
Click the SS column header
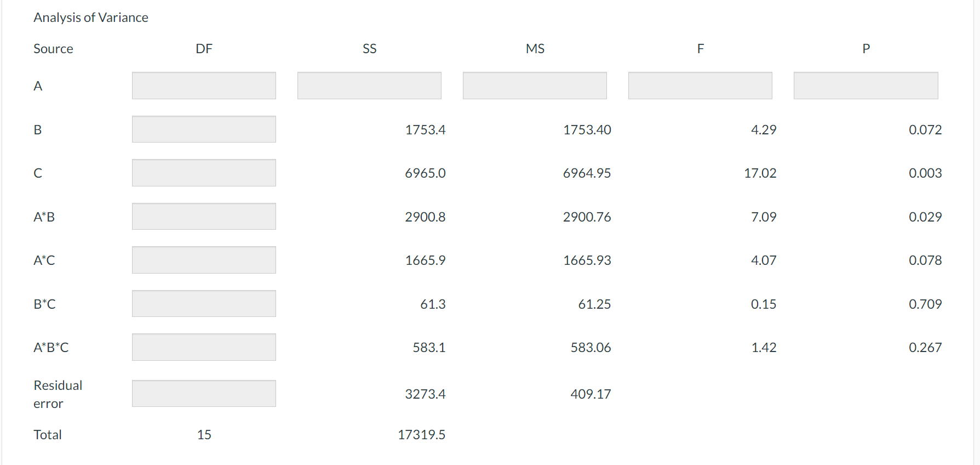pos(369,48)
